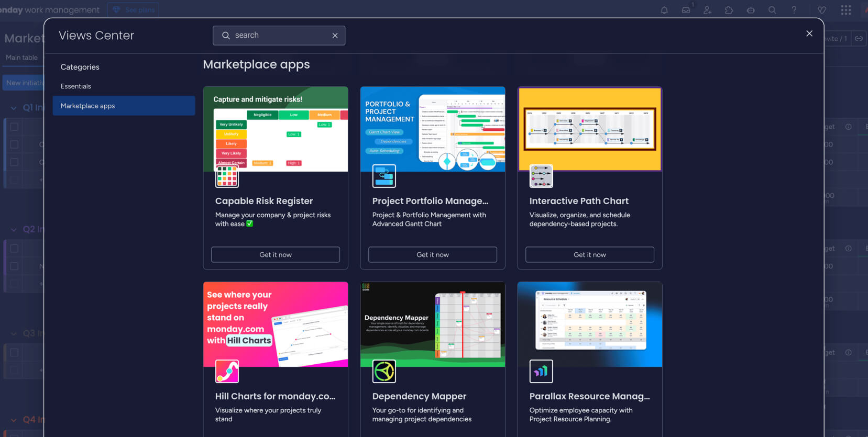The image size is (868, 437).
Task: Tick the Q1 group header checkbox
Action: click(x=14, y=127)
